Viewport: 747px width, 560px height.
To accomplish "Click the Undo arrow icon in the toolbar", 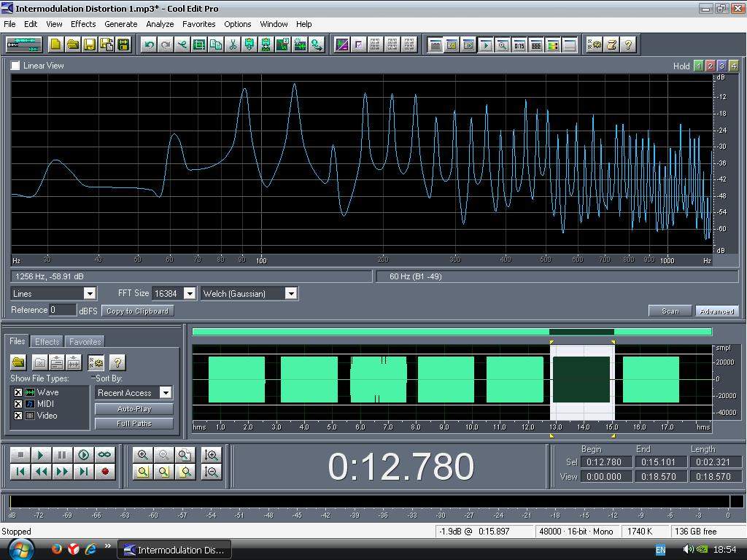I will pyautogui.click(x=149, y=44).
